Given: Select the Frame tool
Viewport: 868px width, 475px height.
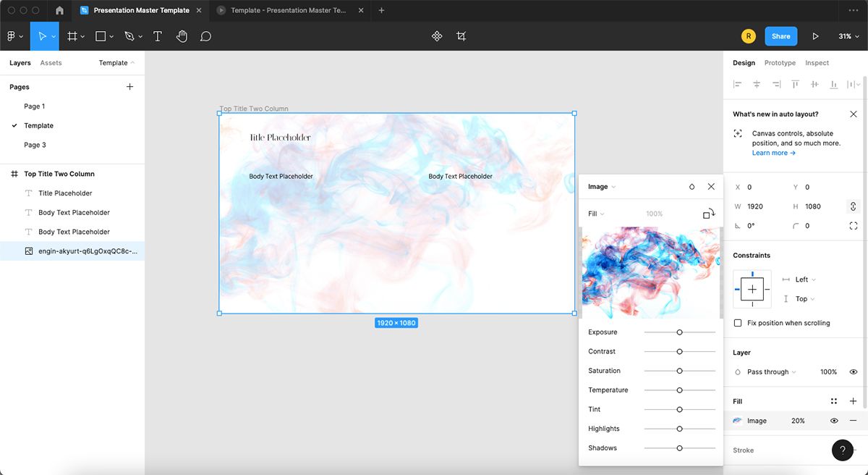Looking at the screenshot, I should point(72,35).
